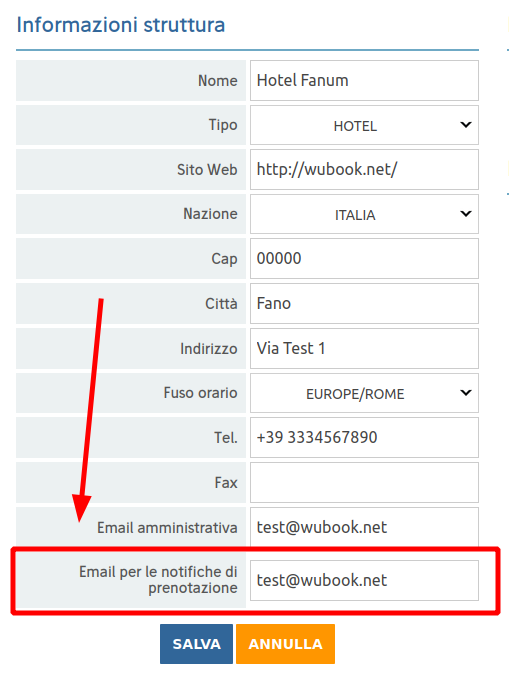Click the chevron arrow in Tipo field

click(466, 125)
